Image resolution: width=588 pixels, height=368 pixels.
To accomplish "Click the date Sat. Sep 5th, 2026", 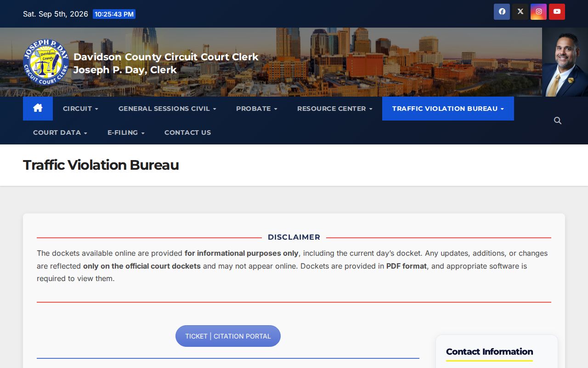I will click(56, 14).
